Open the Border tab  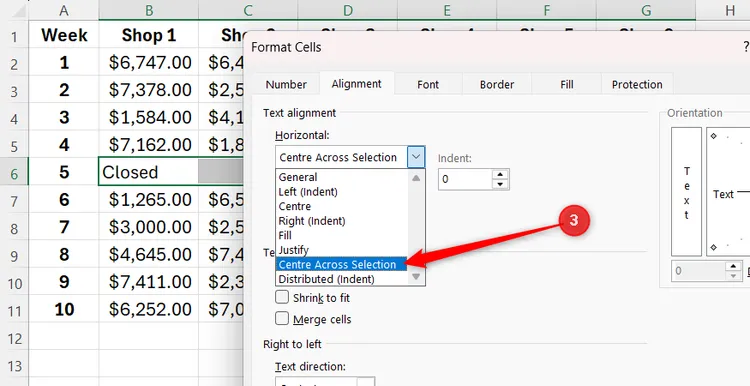[497, 85]
